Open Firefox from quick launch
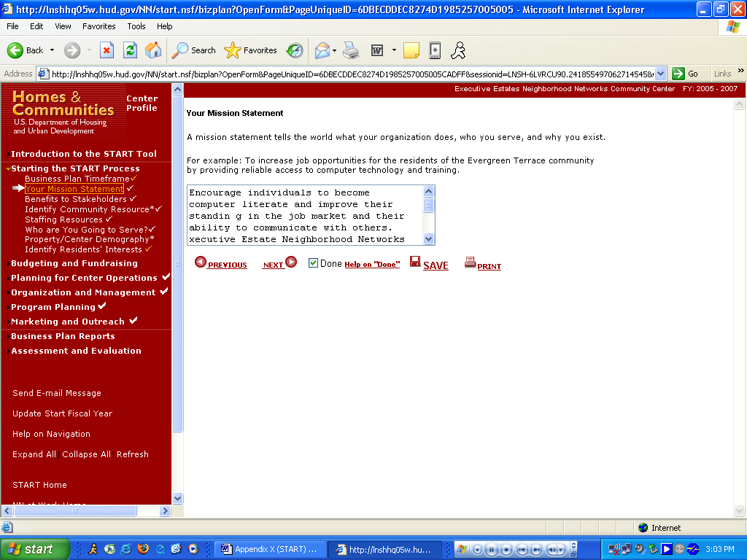Viewport: 747px width, 560px height. click(143, 549)
